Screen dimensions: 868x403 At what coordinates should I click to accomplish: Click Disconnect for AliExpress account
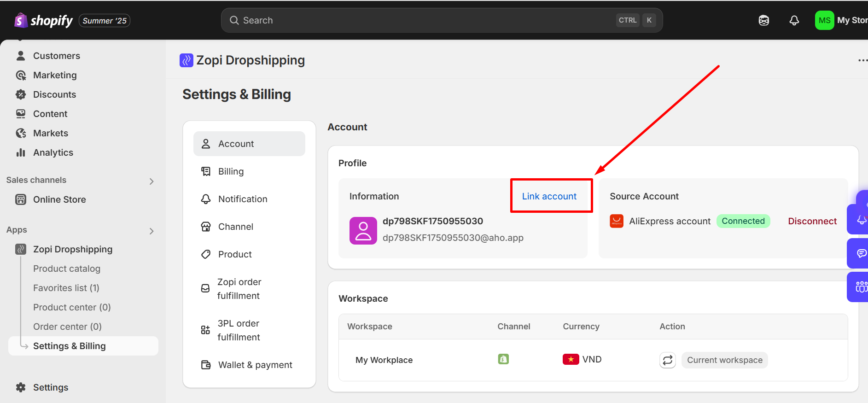[812, 221]
